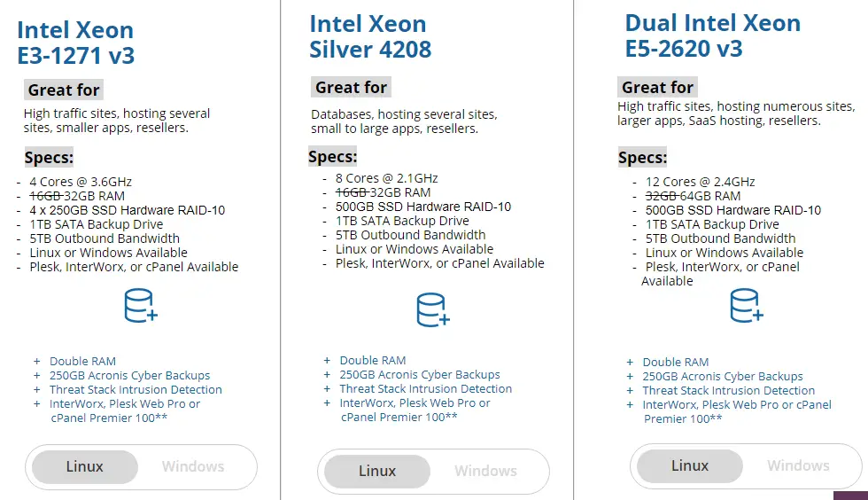The height and width of the screenshot is (500, 868).
Task: Open the Dual Intel Xeon E5-2620 v3 heading
Action: [712, 35]
